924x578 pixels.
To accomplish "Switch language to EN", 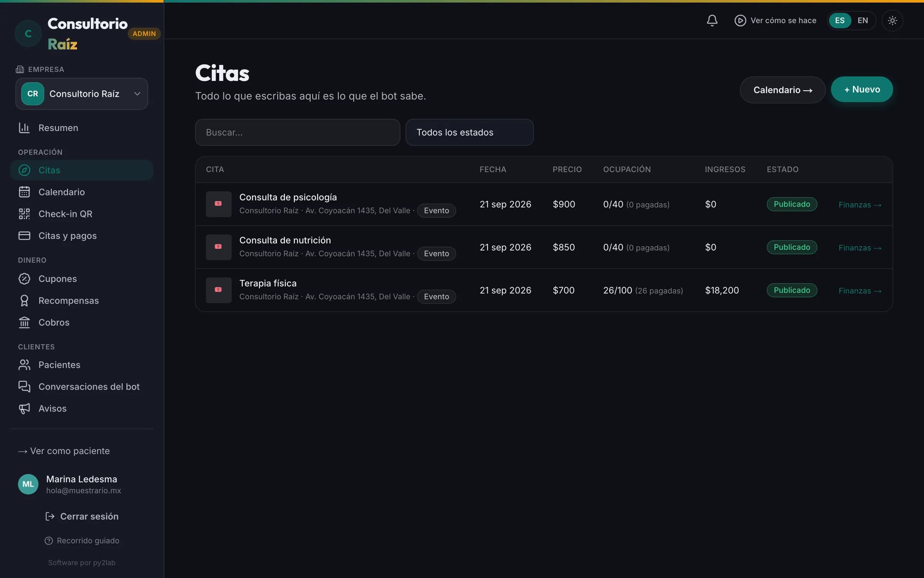I will click(863, 20).
